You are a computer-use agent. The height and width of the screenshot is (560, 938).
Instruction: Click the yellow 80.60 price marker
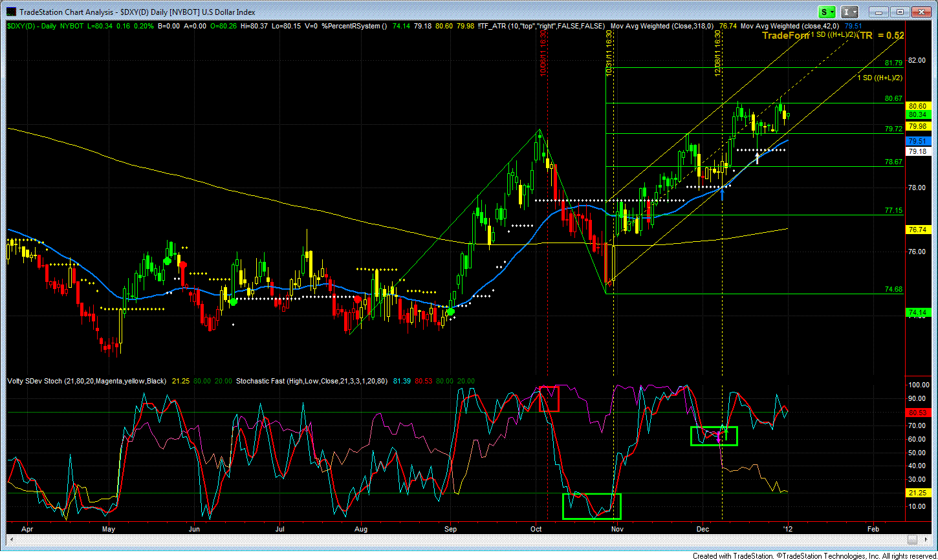[919, 105]
